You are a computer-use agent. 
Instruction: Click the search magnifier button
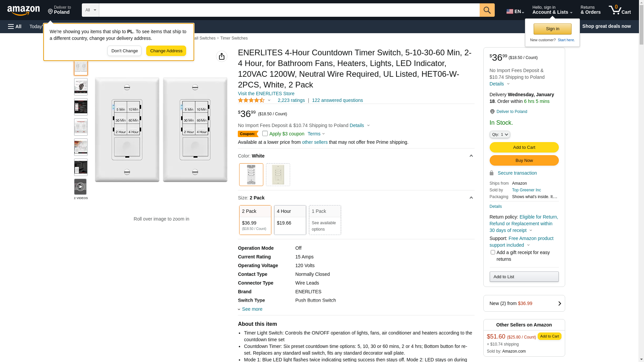point(487,10)
